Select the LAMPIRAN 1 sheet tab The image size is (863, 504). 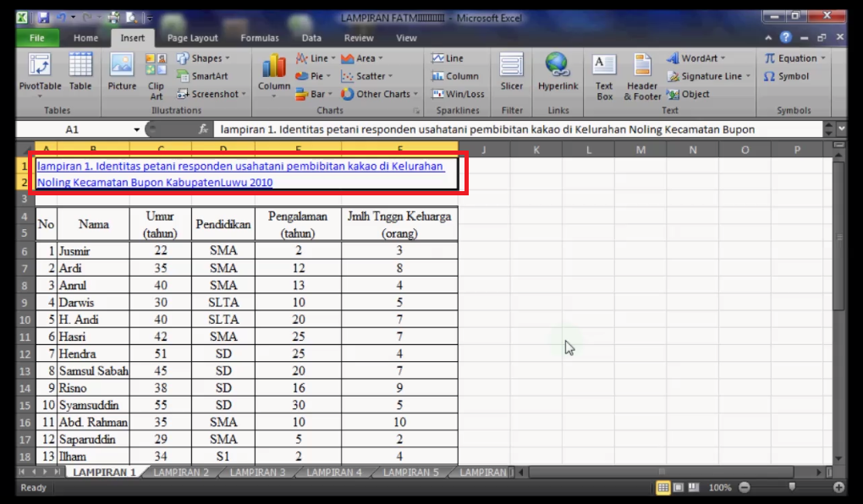(104, 472)
